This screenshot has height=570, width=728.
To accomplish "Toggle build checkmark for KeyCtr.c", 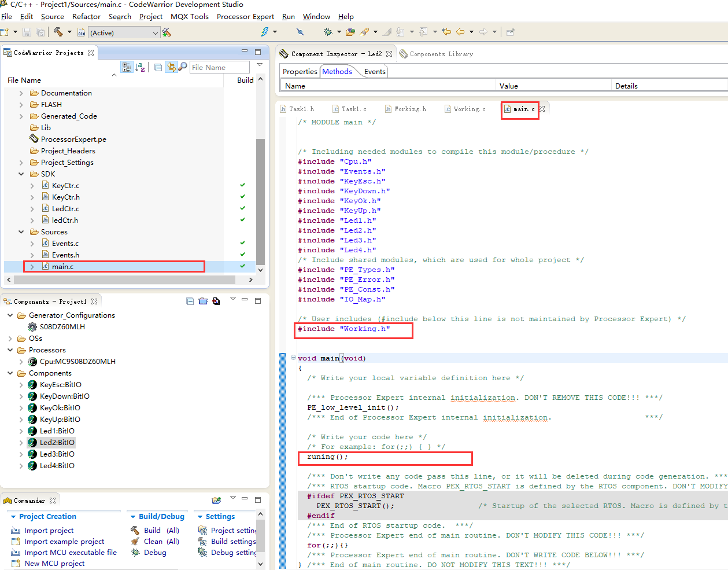I will 243,185.
